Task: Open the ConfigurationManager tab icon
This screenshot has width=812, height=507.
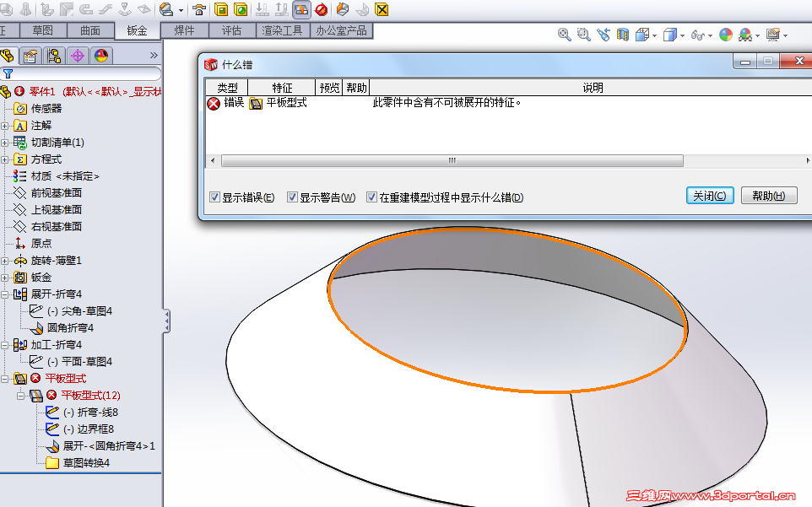Action: pyautogui.click(x=54, y=56)
